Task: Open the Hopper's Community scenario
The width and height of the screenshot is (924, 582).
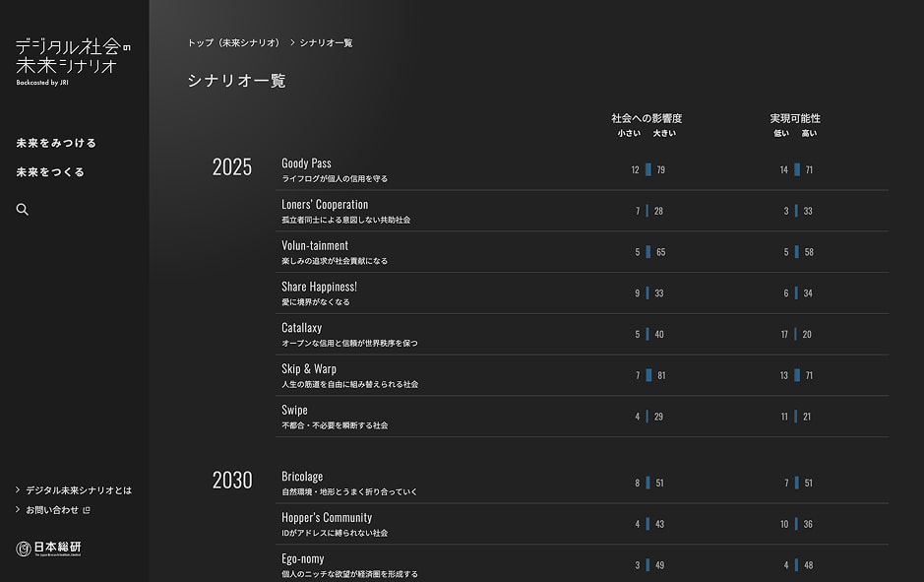Action: [327, 518]
